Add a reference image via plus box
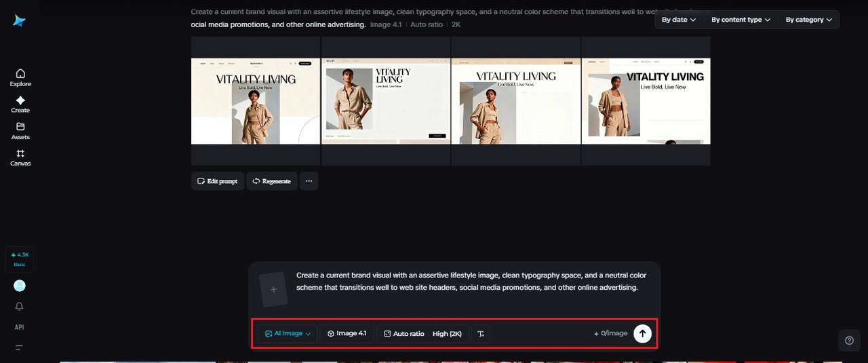This screenshot has height=363, width=868. pos(273,290)
